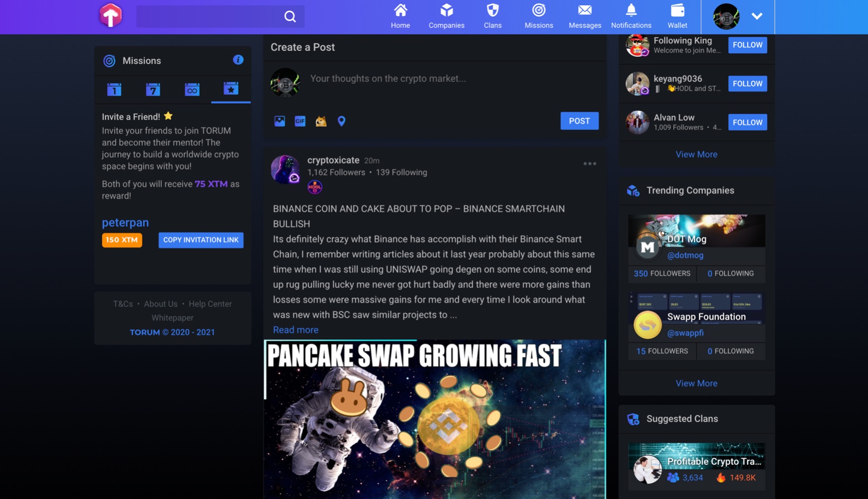Click the HODL badge under cryptoxicate's name

pos(315,187)
